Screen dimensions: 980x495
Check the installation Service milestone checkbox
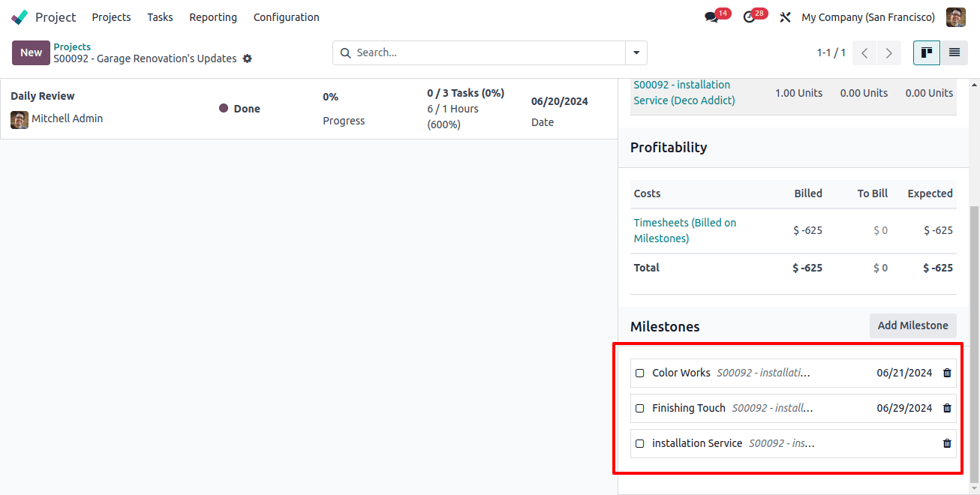pos(640,443)
